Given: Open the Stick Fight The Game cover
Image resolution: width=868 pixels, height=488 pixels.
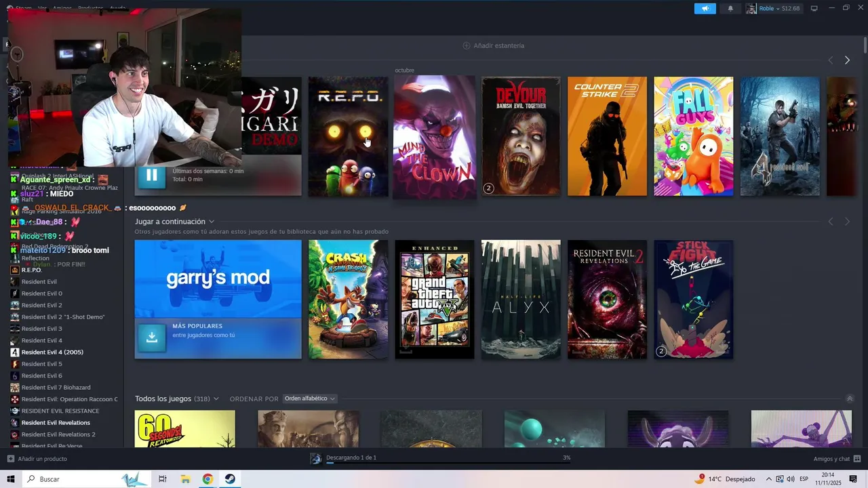Looking at the screenshot, I should click(x=693, y=299).
